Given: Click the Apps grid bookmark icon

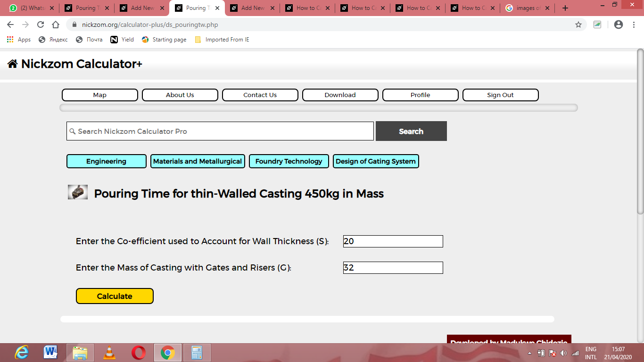Looking at the screenshot, I should 10,40.
